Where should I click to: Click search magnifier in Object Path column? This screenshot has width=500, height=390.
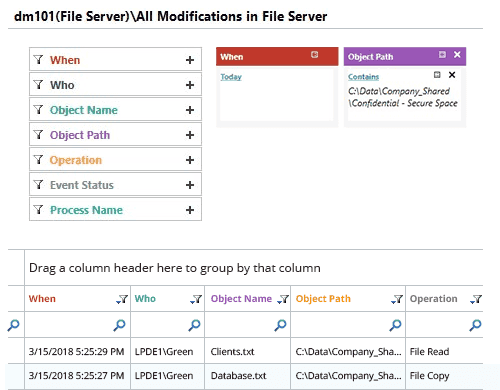pos(395,325)
